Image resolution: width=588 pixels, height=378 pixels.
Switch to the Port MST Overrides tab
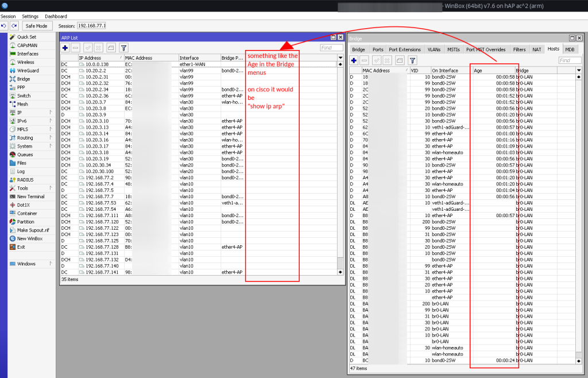pyautogui.click(x=486, y=49)
